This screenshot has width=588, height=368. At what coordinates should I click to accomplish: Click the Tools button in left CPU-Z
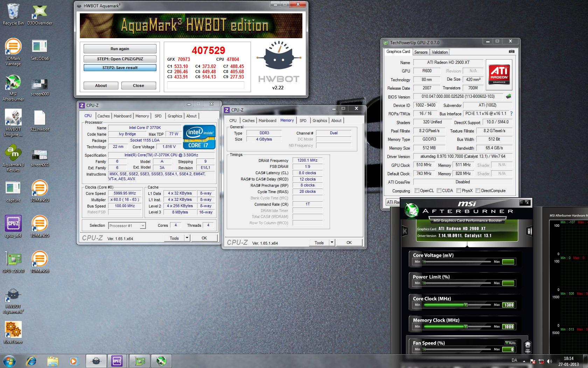(174, 238)
